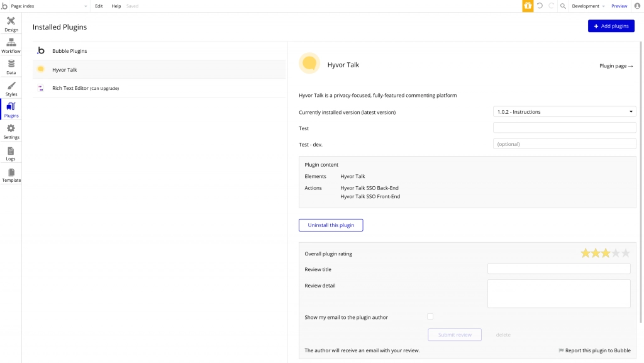Open the Plugins tab in sidebar
644x363 pixels.
click(x=11, y=110)
